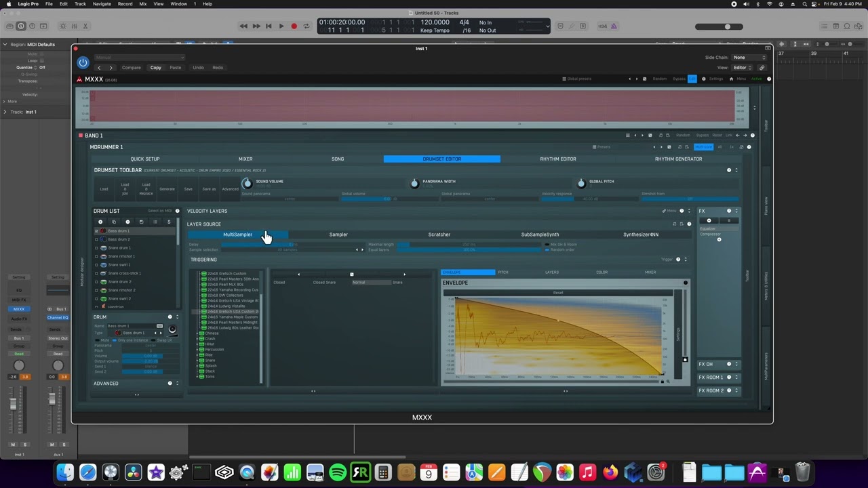Click Reset above the envelope graph

(x=558, y=293)
